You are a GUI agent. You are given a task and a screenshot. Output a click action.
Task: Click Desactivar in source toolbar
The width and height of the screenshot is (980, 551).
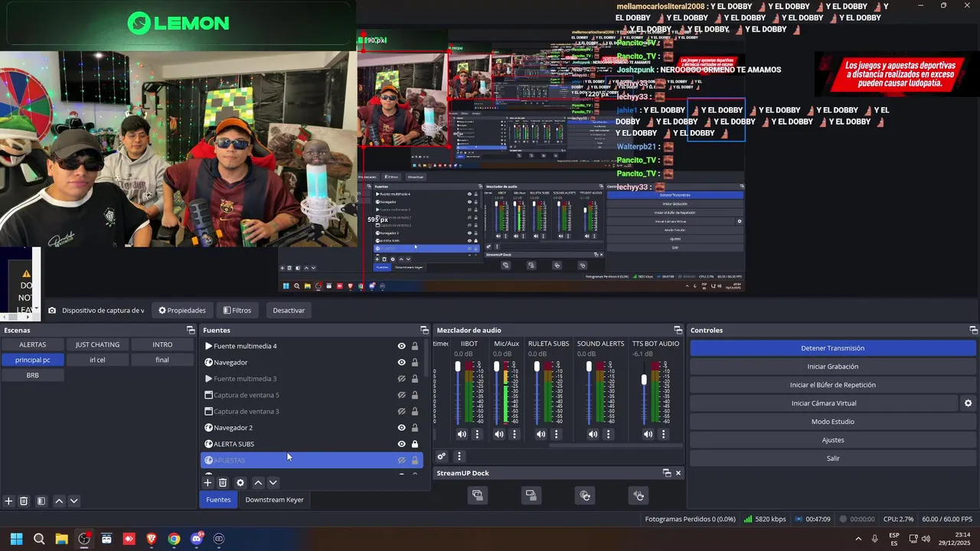pos(289,310)
